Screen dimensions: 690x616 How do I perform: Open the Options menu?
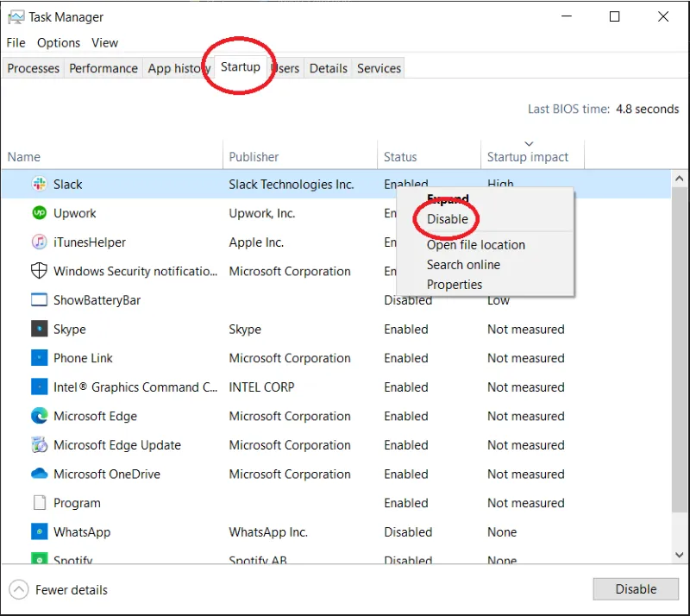(58, 42)
